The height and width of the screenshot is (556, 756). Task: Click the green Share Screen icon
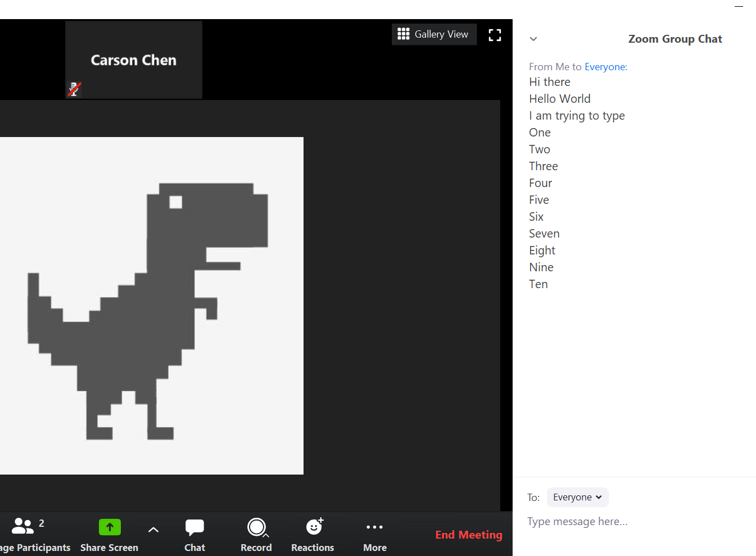pyautogui.click(x=110, y=527)
